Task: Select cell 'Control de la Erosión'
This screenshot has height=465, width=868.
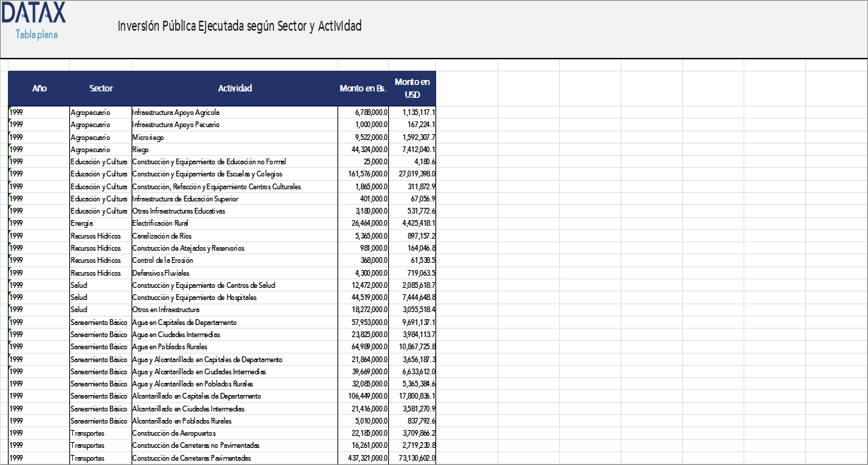Action: coord(235,260)
